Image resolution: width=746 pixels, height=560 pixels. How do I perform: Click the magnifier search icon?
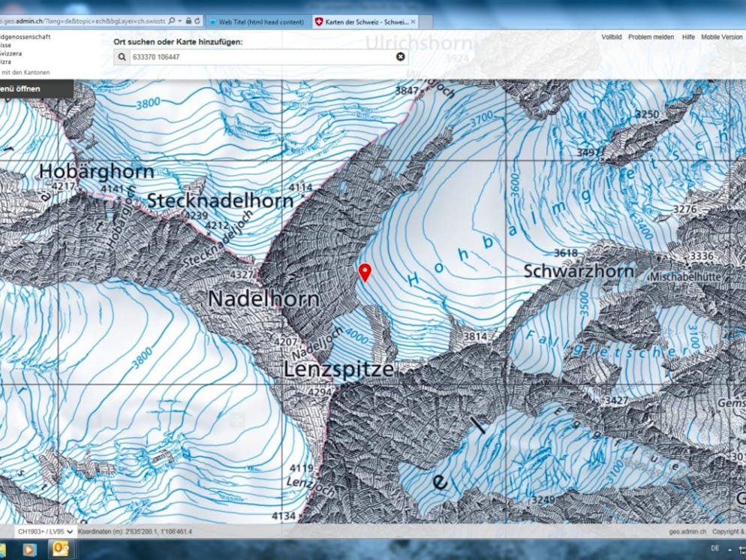(x=122, y=56)
